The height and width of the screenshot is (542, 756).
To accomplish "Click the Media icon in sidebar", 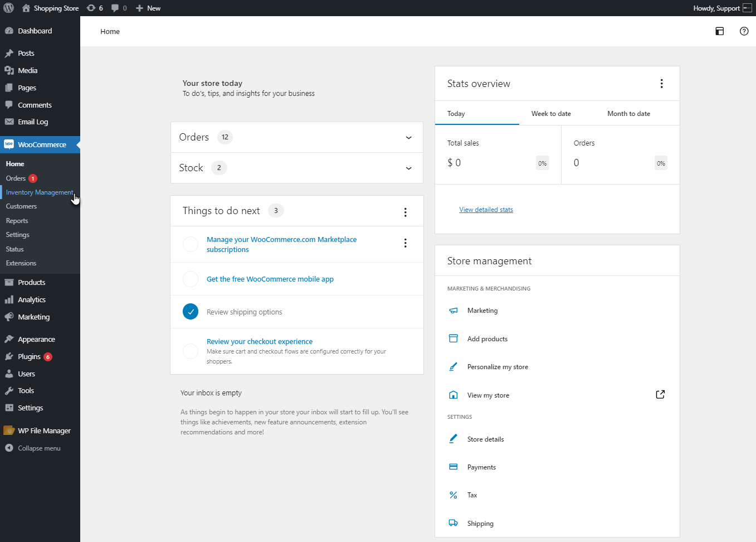I will pyautogui.click(x=9, y=70).
